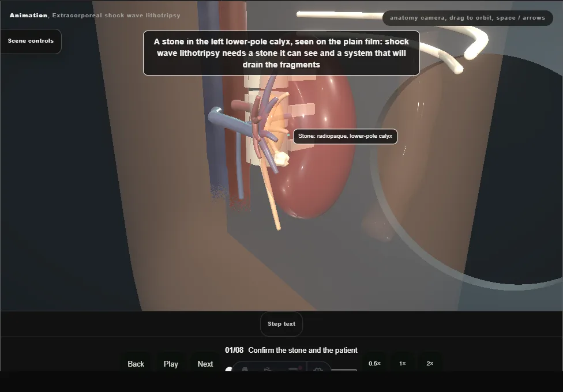Click the anatomy camera hint pill
The width and height of the screenshot is (563, 392).
[x=467, y=18]
